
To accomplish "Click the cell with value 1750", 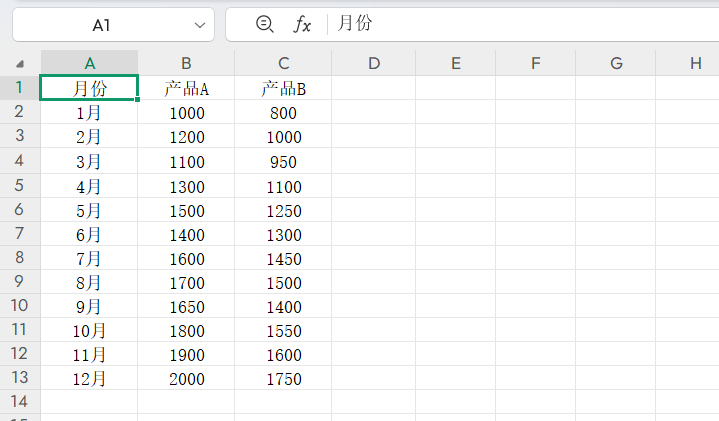I will [x=283, y=378].
